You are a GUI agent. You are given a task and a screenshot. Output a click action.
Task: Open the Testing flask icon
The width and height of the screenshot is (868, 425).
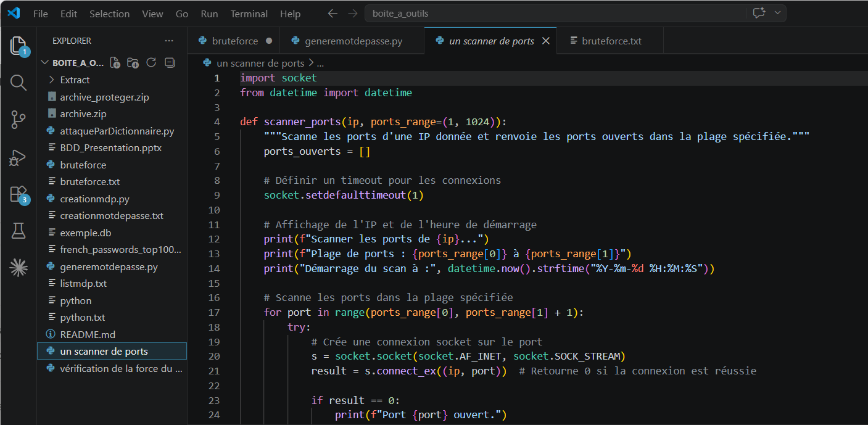pyautogui.click(x=19, y=231)
